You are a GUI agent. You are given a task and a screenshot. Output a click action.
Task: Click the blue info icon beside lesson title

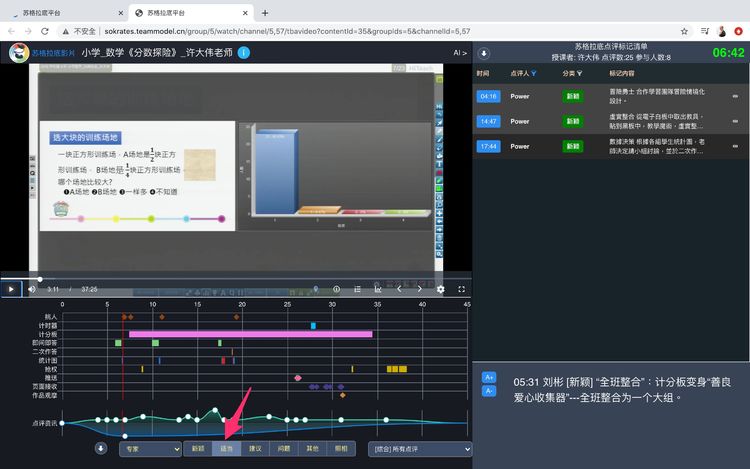tap(243, 53)
